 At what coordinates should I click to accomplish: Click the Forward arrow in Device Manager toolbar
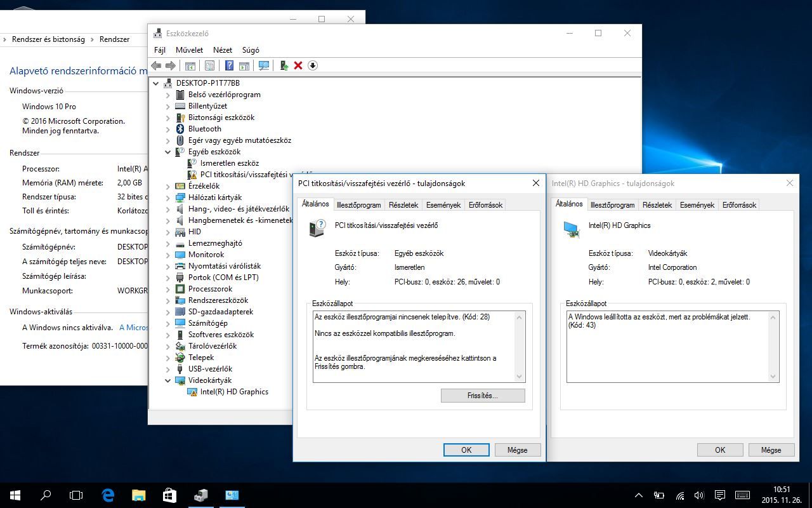click(171, 65)
